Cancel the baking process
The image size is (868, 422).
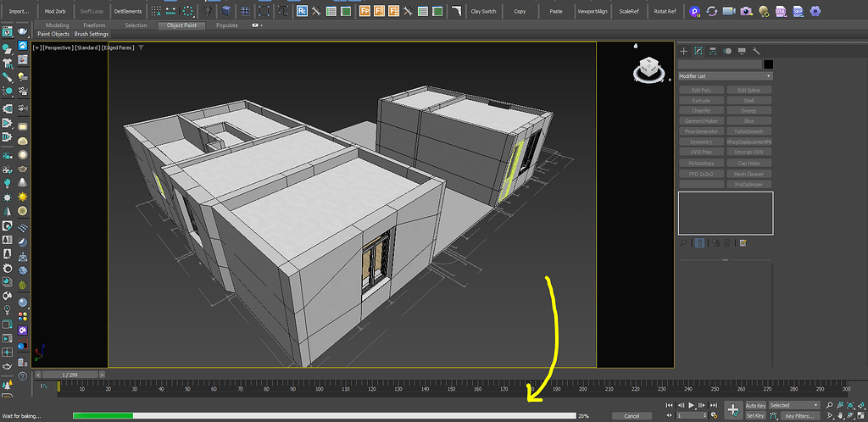point(632,416)
